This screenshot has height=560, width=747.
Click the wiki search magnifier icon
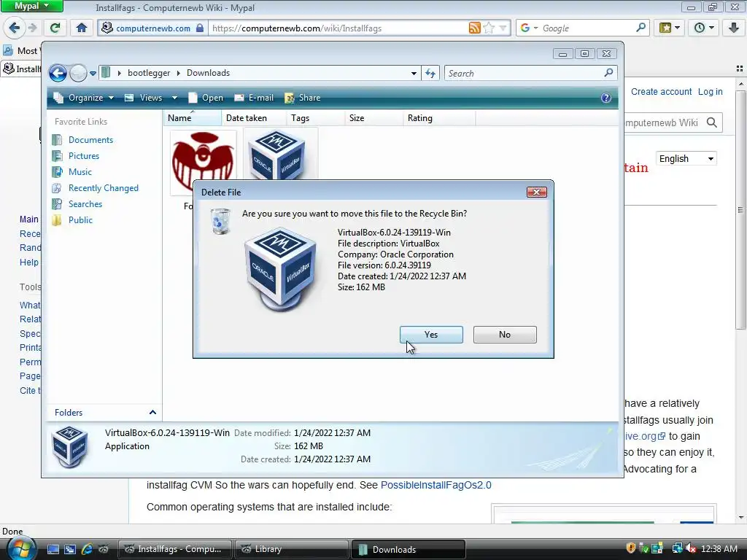(x=712, y=122)
